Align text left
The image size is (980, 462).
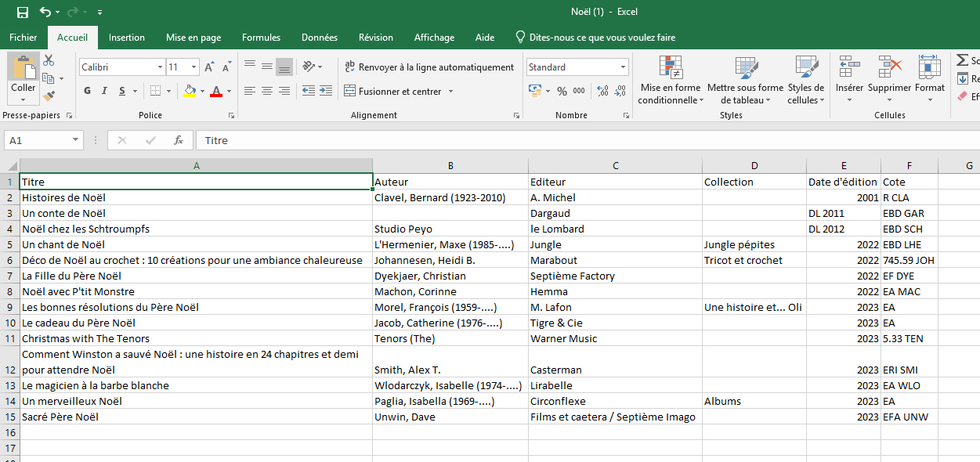250,91
